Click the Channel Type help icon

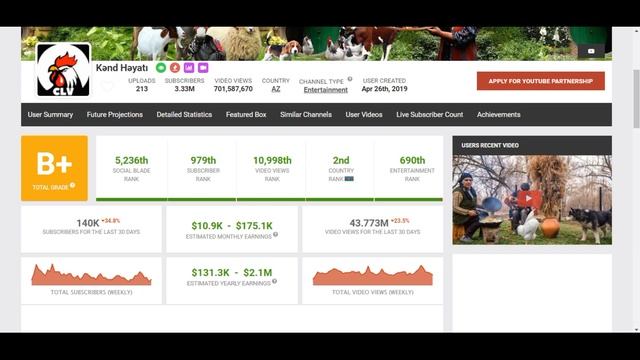tap(350, 79)
